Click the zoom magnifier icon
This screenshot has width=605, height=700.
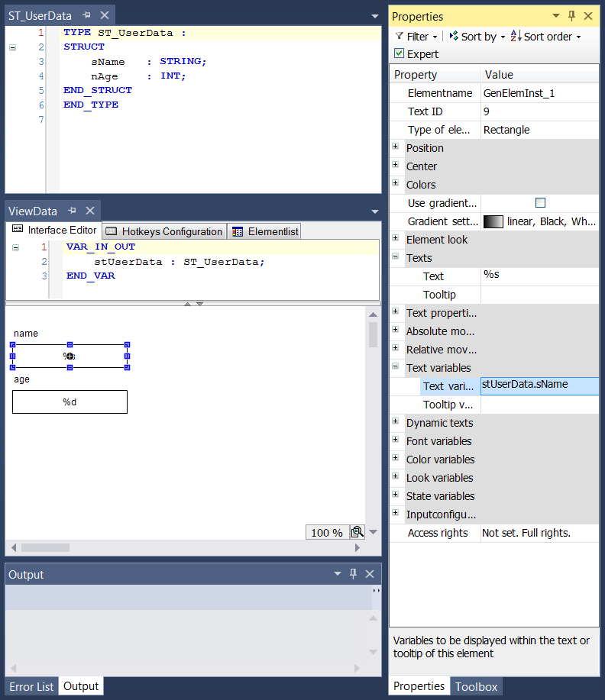[357, 532]
